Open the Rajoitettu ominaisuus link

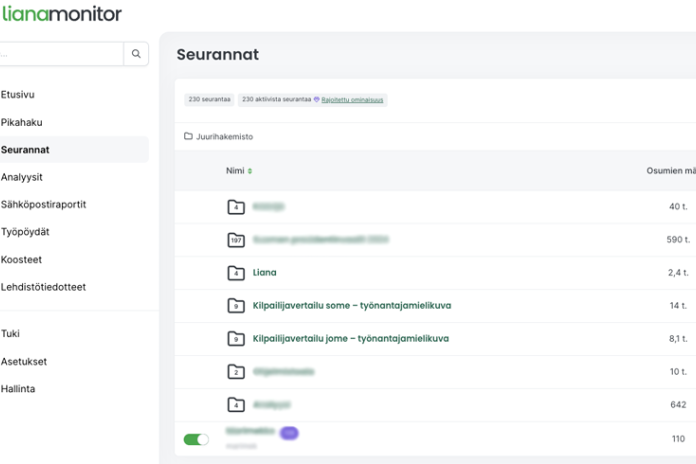352,100
